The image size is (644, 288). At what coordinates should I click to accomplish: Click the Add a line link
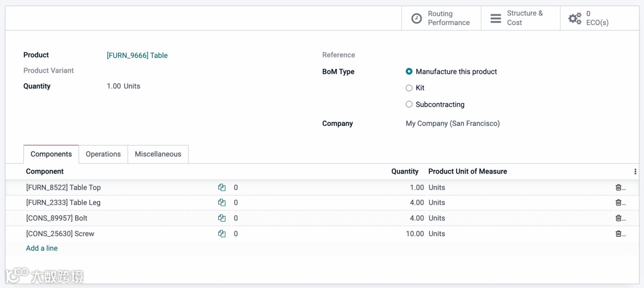click(x=42, y=248)
